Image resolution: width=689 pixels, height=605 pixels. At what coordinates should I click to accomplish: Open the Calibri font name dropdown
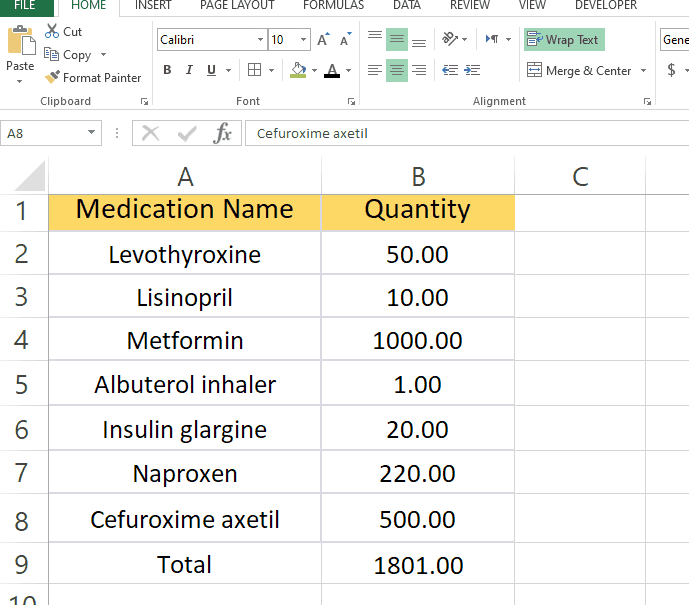click(x=260, y=40)
